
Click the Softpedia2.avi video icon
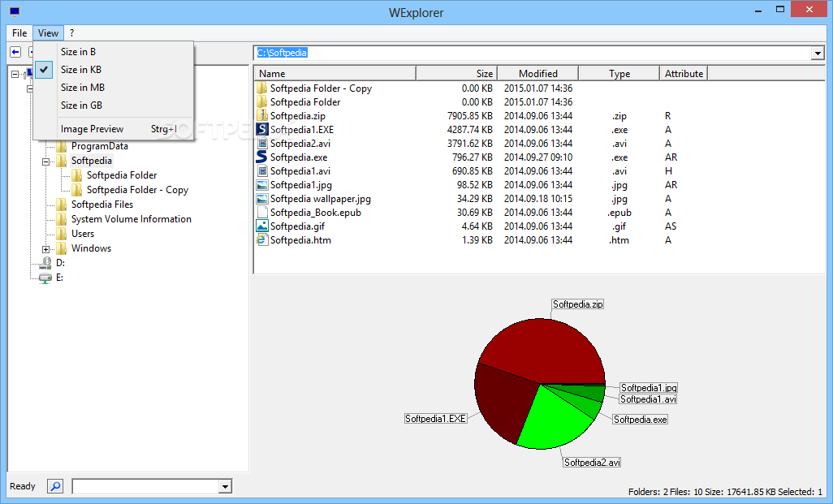(x=262, y=144)
